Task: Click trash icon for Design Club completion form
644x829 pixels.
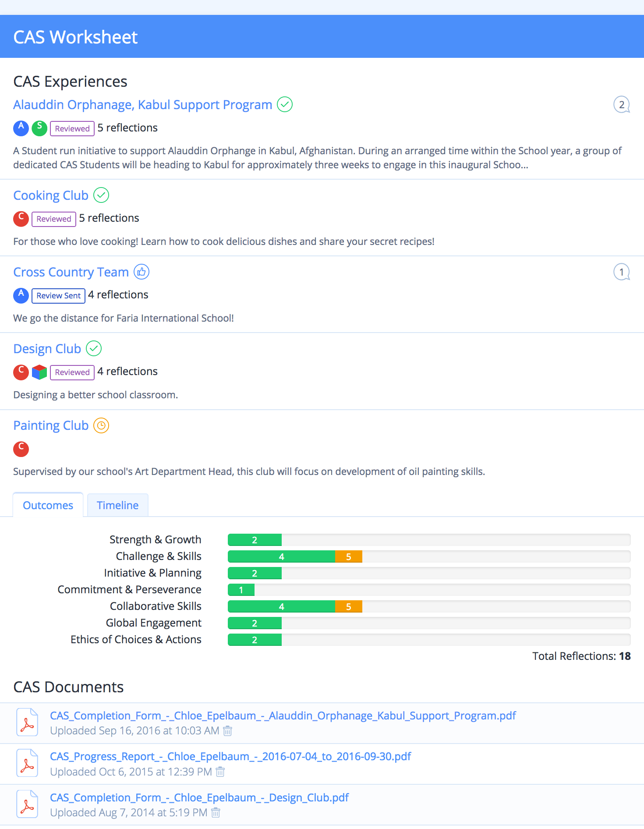Action: pyautogui.click(x=216, y=813)
